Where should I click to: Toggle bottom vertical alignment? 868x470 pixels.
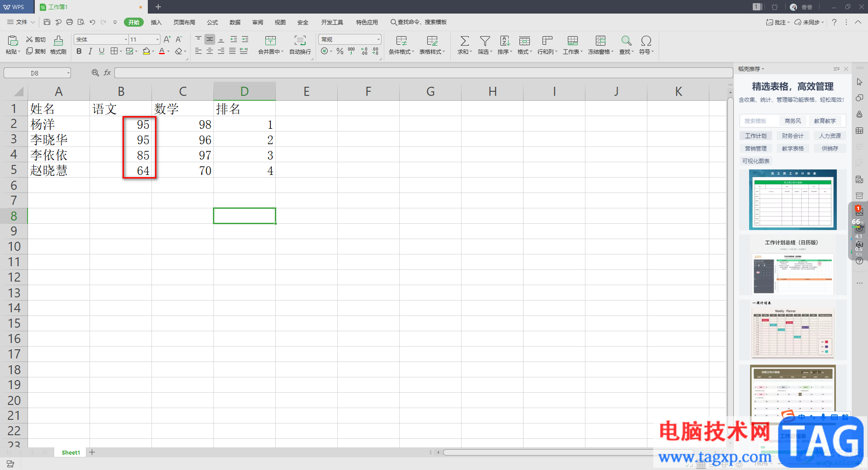(x=221, y=40)
